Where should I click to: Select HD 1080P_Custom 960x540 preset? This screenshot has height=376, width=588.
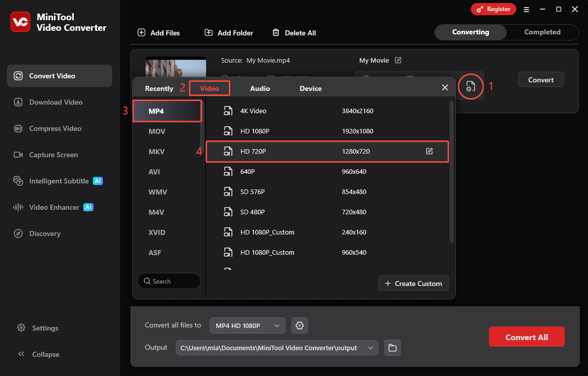[x=327, y=253]
